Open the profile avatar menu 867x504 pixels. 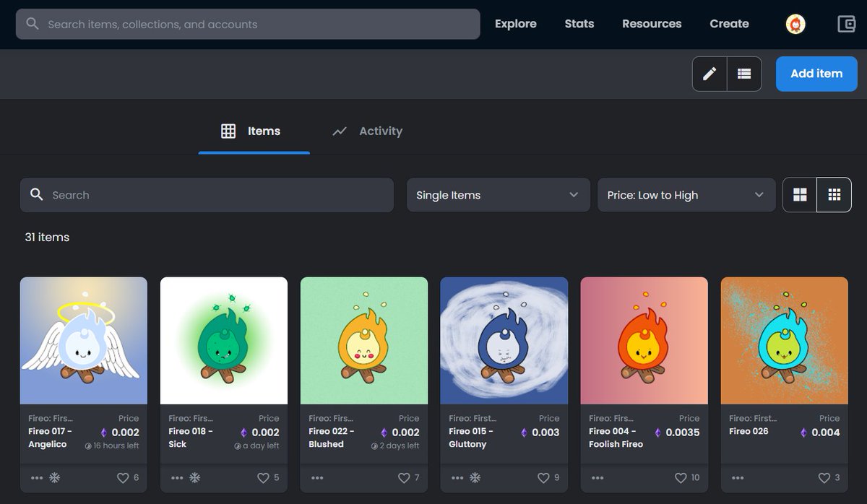pyautogui.click(x=795, y=24)
